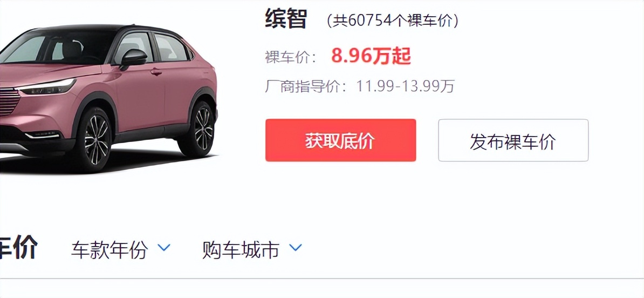The width and height of the screenshot is (644, 298).
Task: Click the 共60754个裸车价 count text
Action: coord(393,21)
